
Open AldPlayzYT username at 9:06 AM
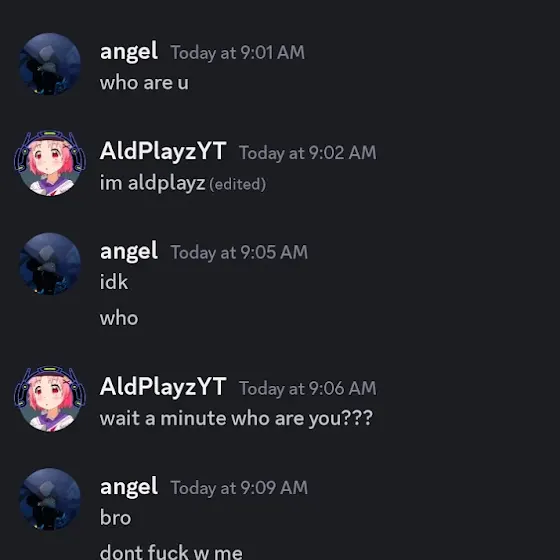[x=163, y=386]
